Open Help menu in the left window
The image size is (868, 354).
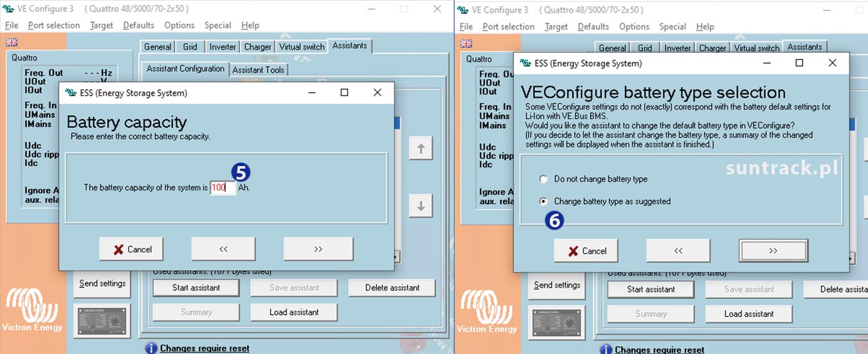coord(250,25)
